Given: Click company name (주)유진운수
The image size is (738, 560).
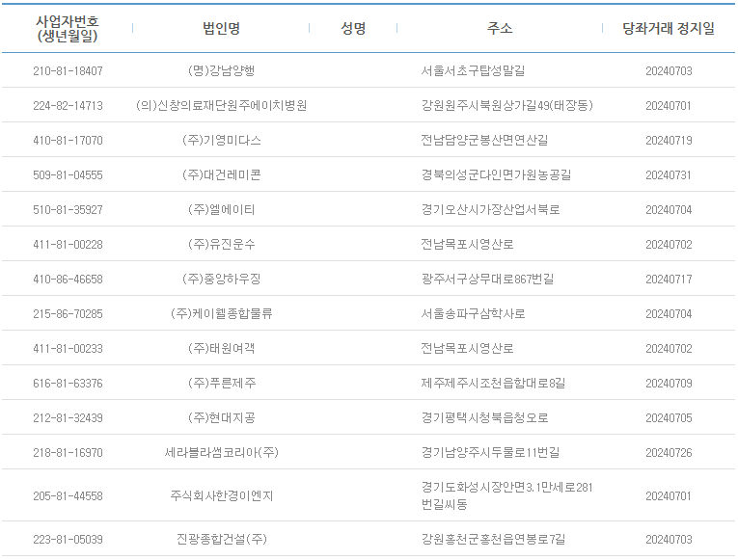Looking at the screenshot, I should (x=221, y=245).
